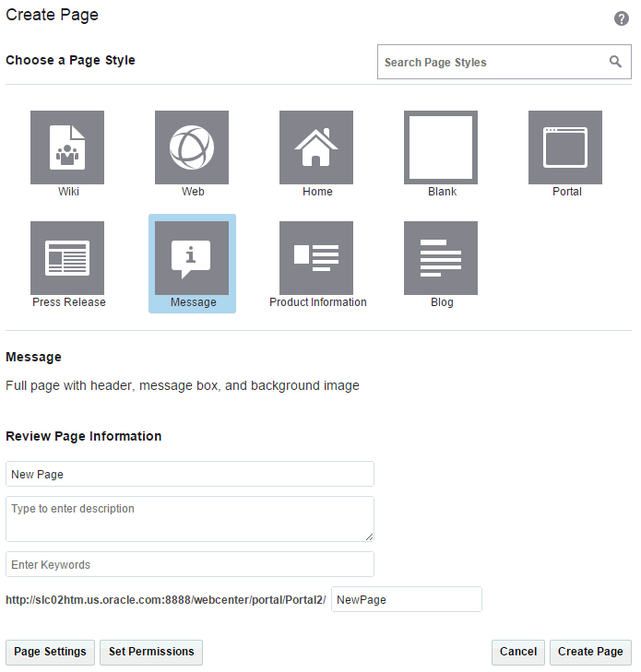Click the page description text area
Viewport: 641px width, 672px height.
(x=190, y=519)
